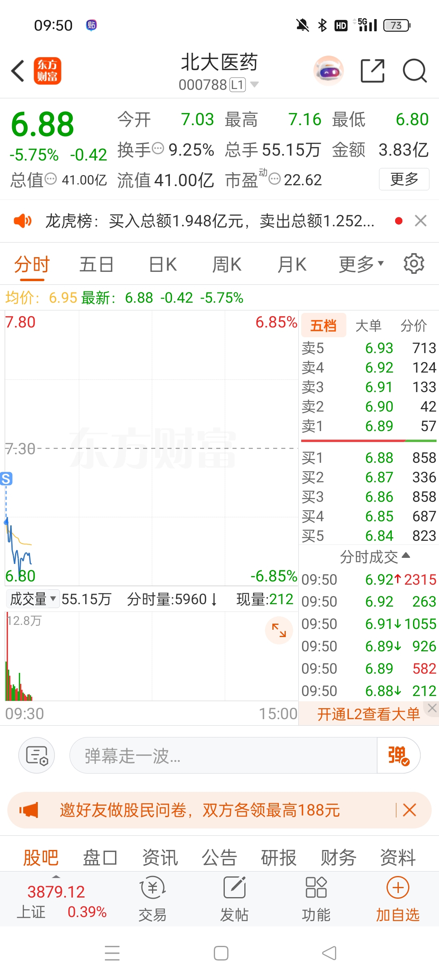Open the 东方财富 home logo
This screenshot has width=439, height=980.
(x=48, y=71)
